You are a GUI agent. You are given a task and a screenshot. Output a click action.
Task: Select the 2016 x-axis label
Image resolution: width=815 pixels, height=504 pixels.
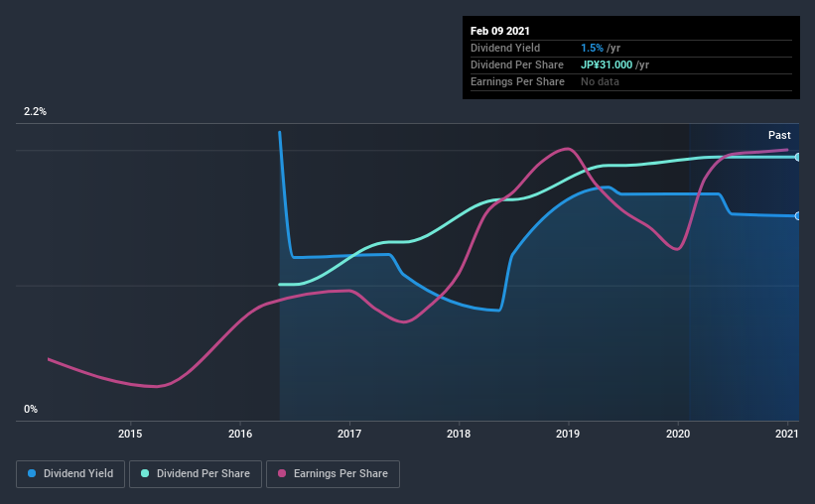[240, 434]
